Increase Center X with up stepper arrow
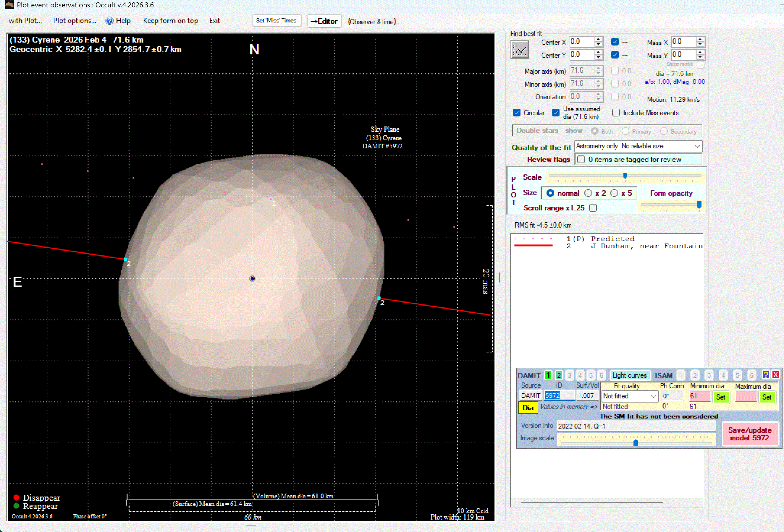784x532 pixels. [x=598, y=39]
